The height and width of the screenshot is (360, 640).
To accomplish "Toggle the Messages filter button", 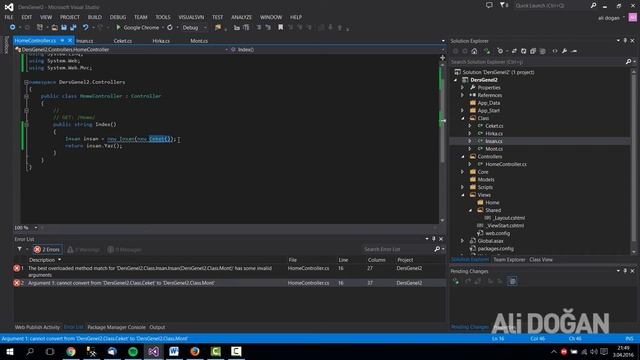I will (124, 249).
